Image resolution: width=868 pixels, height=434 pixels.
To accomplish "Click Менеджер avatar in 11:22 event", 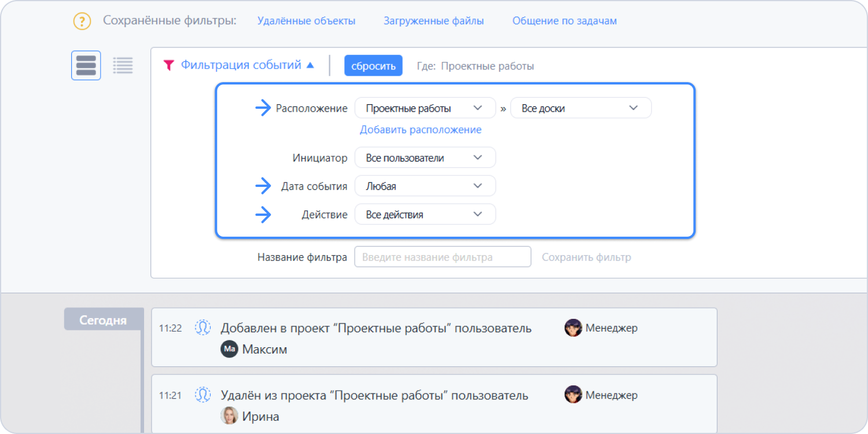I will pyautogui.click(x=573, y=328).
